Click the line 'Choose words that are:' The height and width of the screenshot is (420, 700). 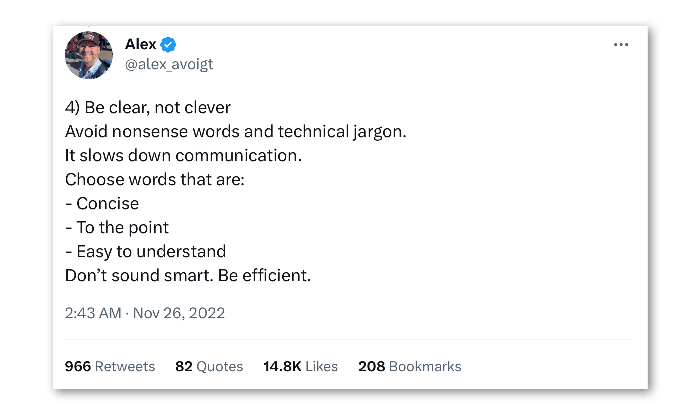(x=155, y=179)
